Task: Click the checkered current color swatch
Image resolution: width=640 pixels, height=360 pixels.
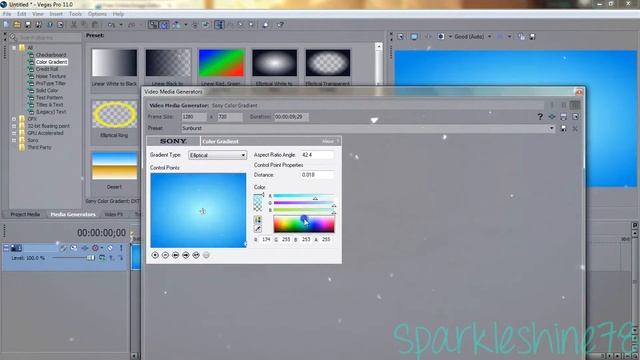Action: (258, 203)
